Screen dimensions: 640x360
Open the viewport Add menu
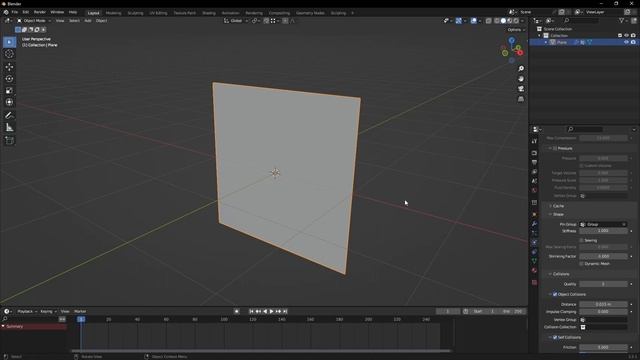click(88, 21)
